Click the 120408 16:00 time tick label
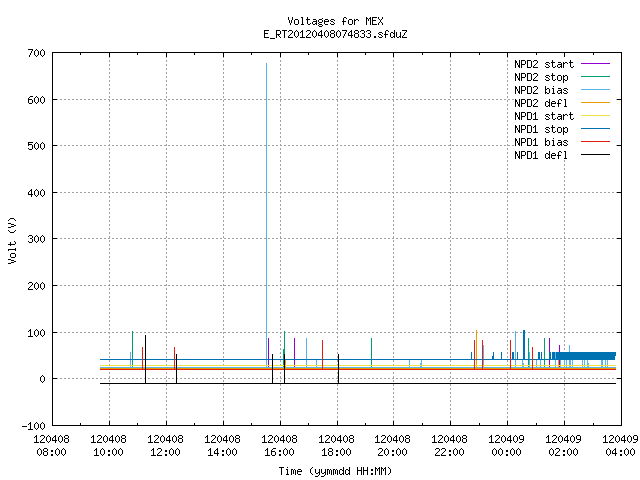Image resolution: width=640 pixels, height=480 pixels. tap(279, 446)
